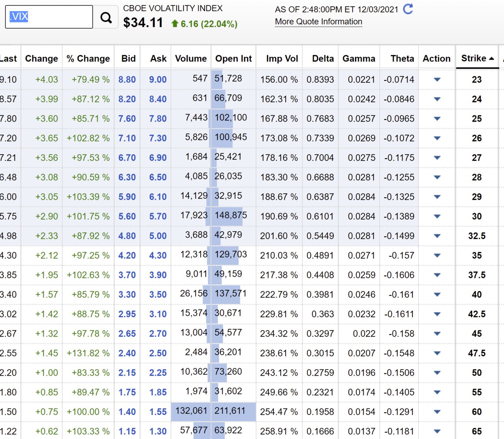
Task: Click the .VIX symbol input field
Action: tap(49, 17)
